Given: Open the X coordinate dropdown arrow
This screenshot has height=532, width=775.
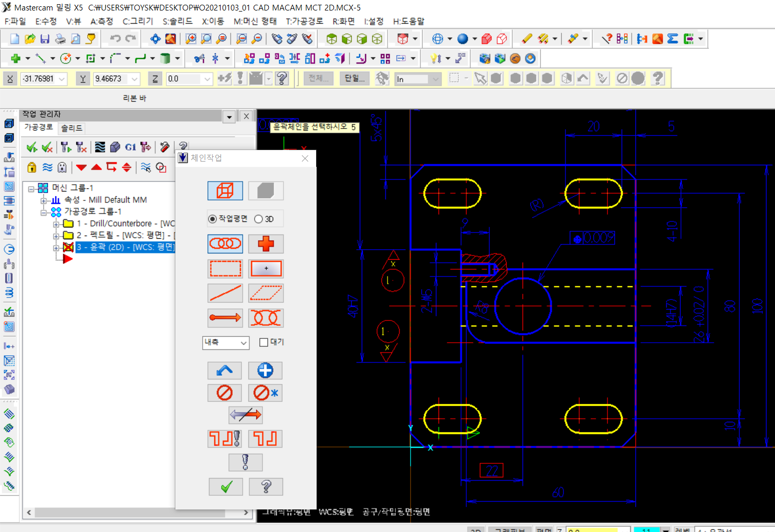Looking at the screenshot, I should point(62,79).
